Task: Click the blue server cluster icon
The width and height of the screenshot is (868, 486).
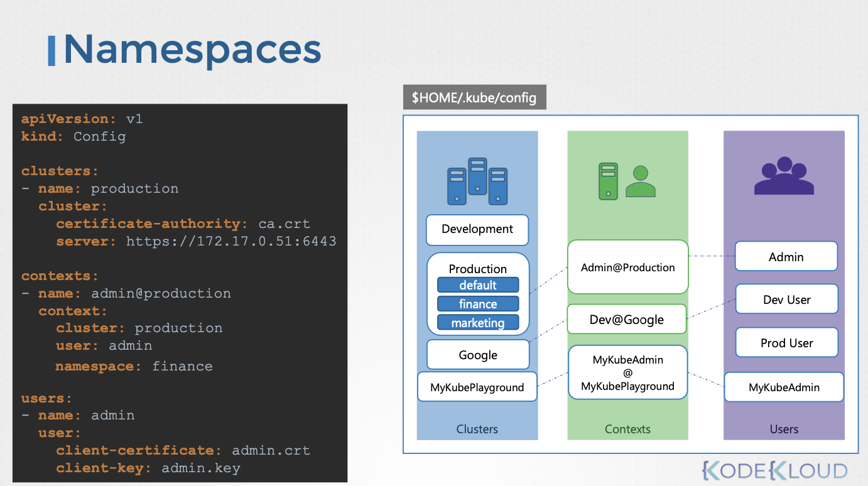Action: [x=477, y=181]
